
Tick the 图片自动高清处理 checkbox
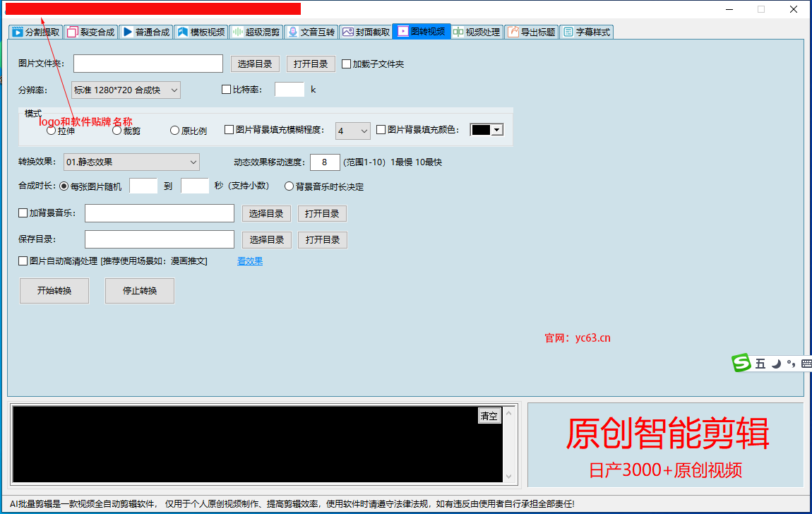(x=23, y=261)
